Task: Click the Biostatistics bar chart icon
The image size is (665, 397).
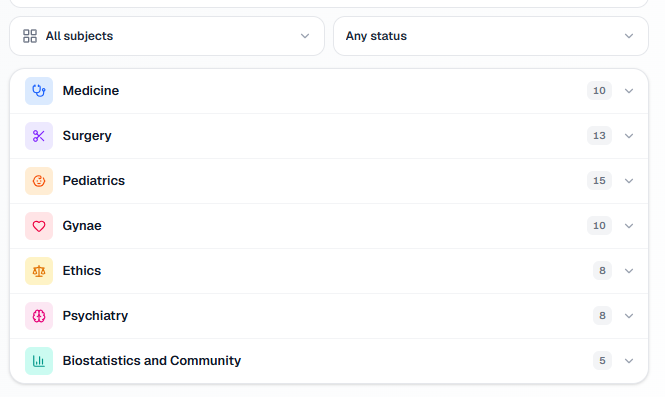Action: [39, 361]
